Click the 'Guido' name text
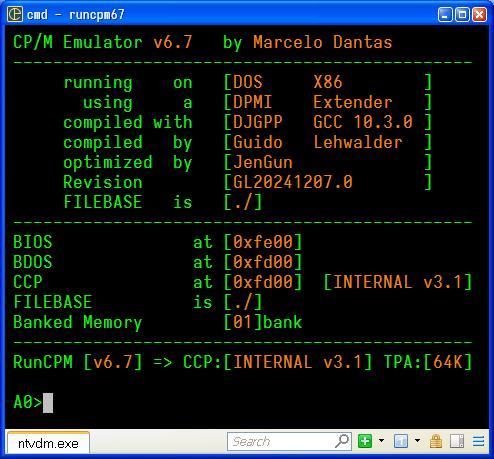494x459 pixels. tap(258, 142)
